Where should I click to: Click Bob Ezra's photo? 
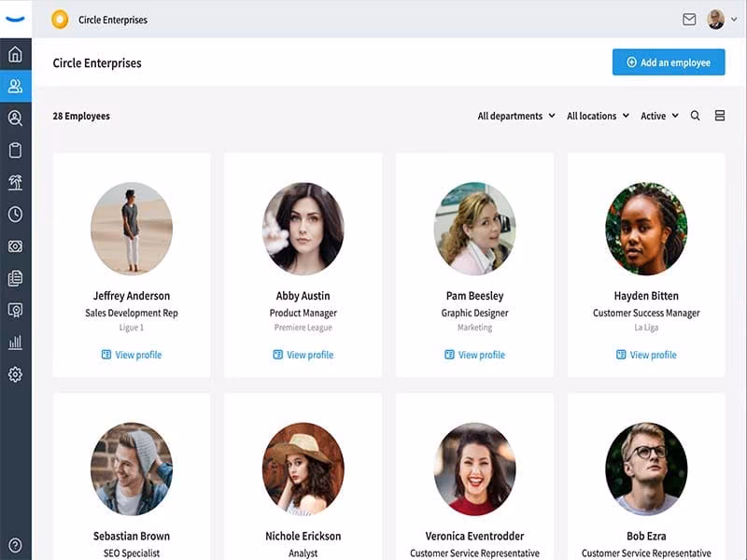[x=646, y=469]
